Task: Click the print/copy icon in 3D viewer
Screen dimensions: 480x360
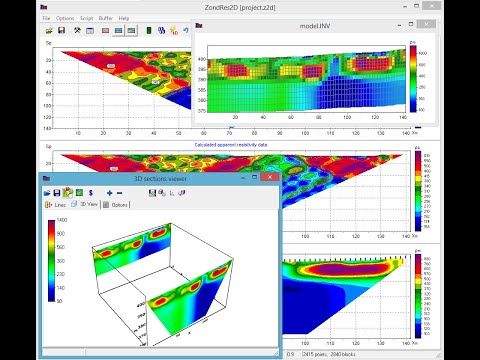Action: [x=162, y=193]
